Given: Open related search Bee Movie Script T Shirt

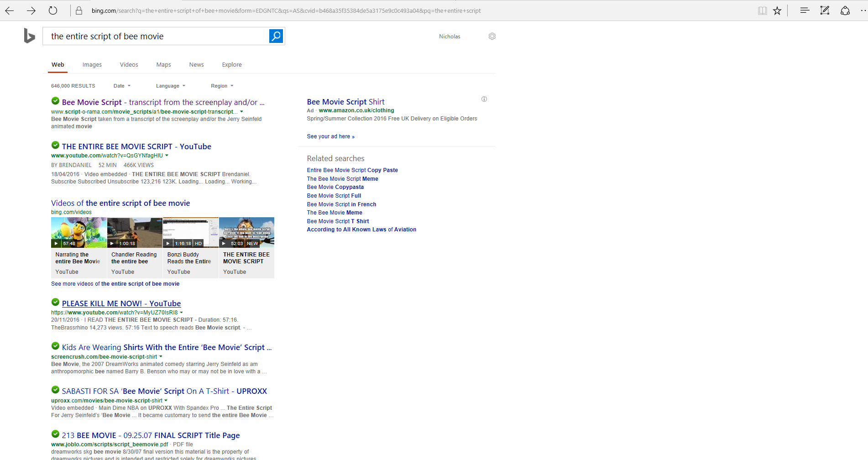Looking at the screenshot, I should [x=338, y=221].
